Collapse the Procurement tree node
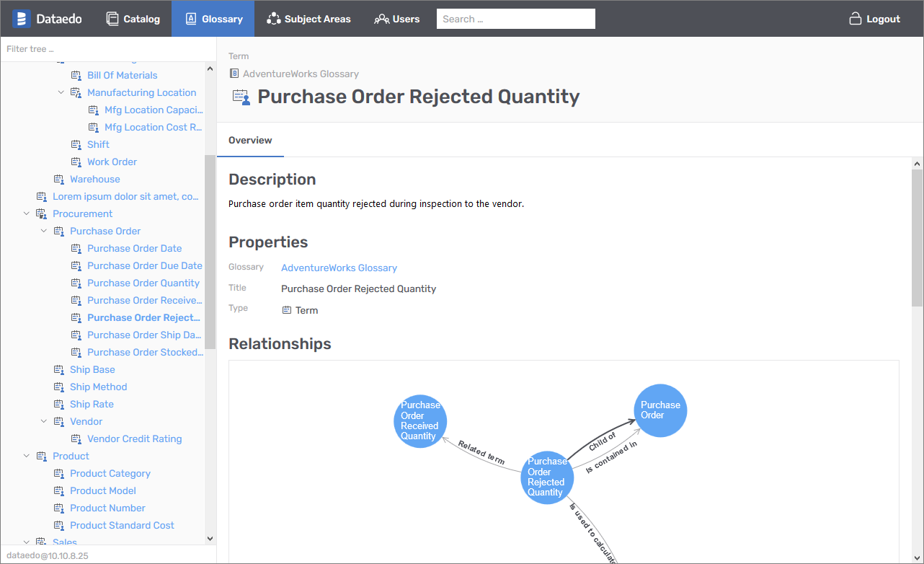This screenshot has width=924, height=564. click(x=27, y=213)
